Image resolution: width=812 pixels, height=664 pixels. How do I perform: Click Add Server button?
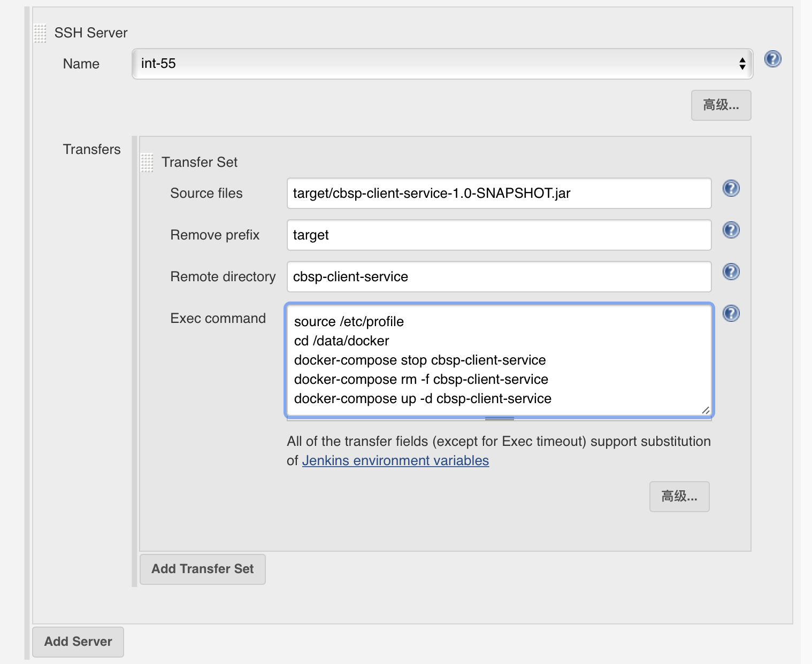(78, 642)
